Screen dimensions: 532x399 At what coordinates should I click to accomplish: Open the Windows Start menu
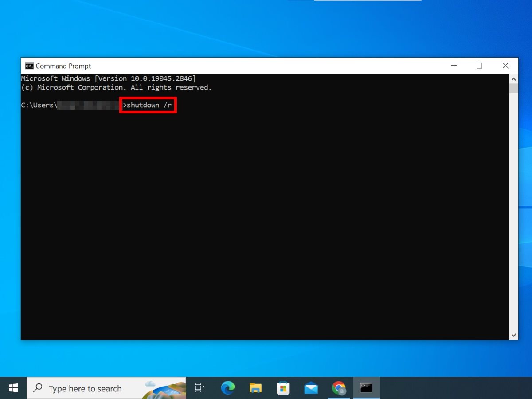[13, 388]
